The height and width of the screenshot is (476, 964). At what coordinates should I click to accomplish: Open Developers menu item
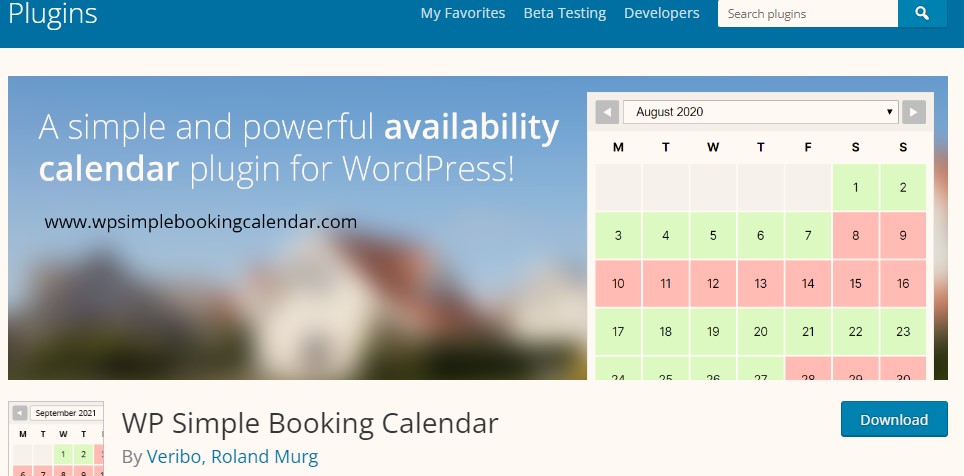point(662,13)
